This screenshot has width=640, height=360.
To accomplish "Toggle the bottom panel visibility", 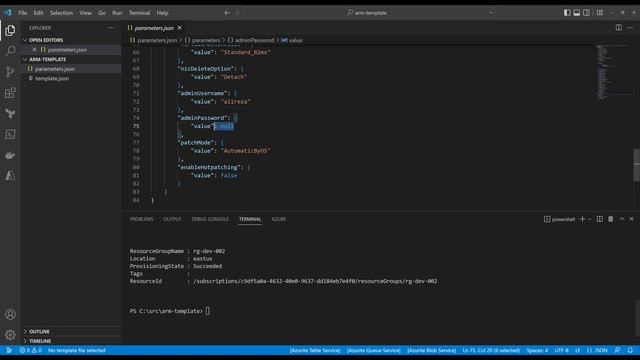I will pyautogui.click(x=577, y=13).
